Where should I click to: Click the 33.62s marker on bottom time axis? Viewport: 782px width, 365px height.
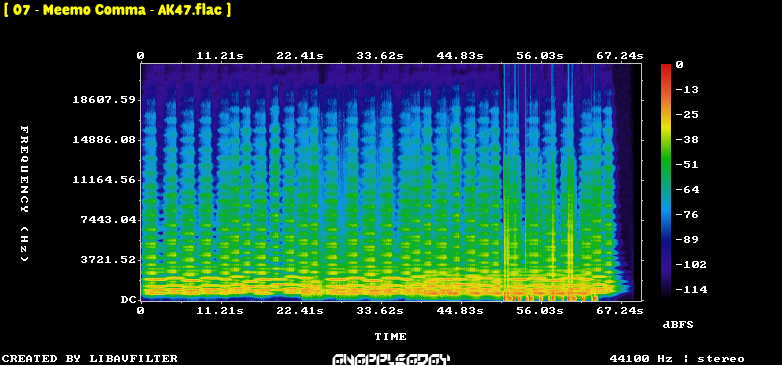pos(381,311)
